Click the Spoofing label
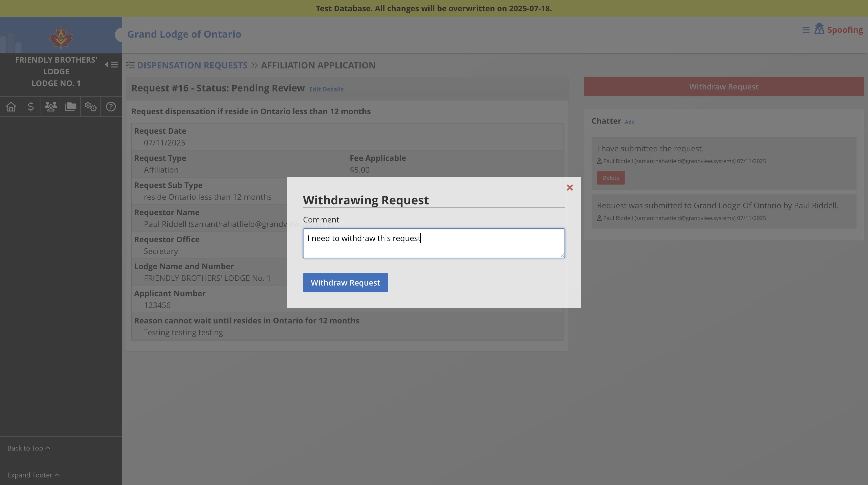 coord(845,30)
